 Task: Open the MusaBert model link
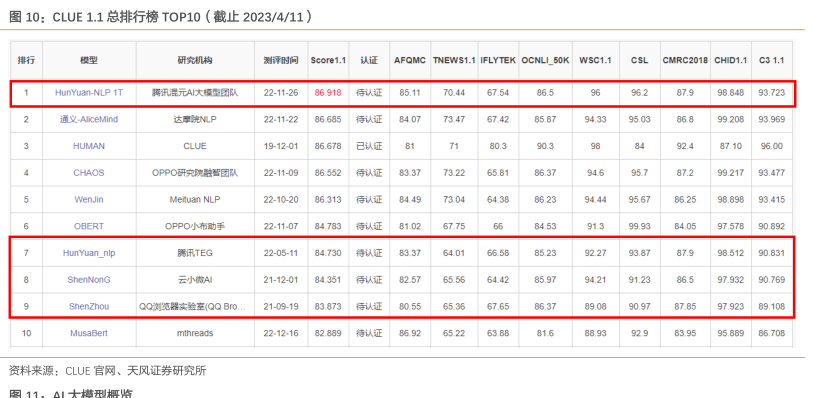(89, 333)
